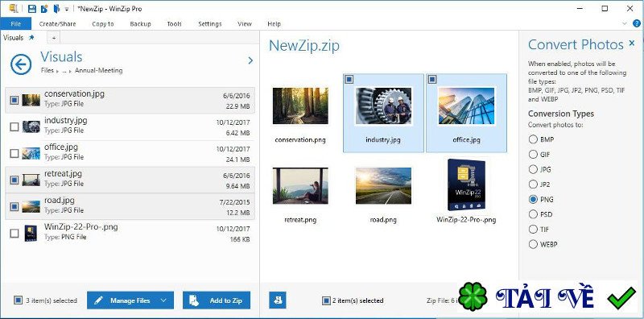Viewport: 644px width, 319px height.
Task: Open the Help menu
Action: tap(274, 24)
